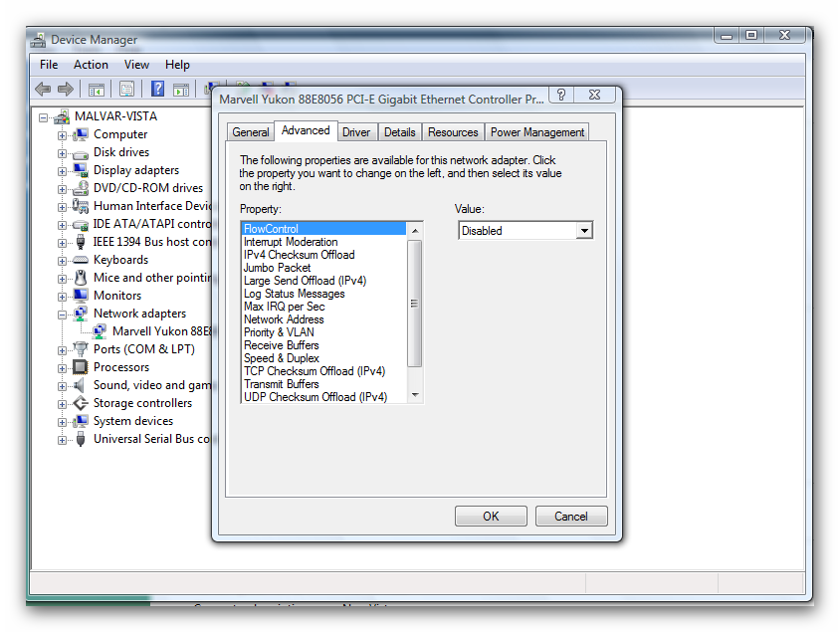Select the MALVAR-VISTA computer icon
The width and height of the screenshot is (840, 632).
point(63,115)
